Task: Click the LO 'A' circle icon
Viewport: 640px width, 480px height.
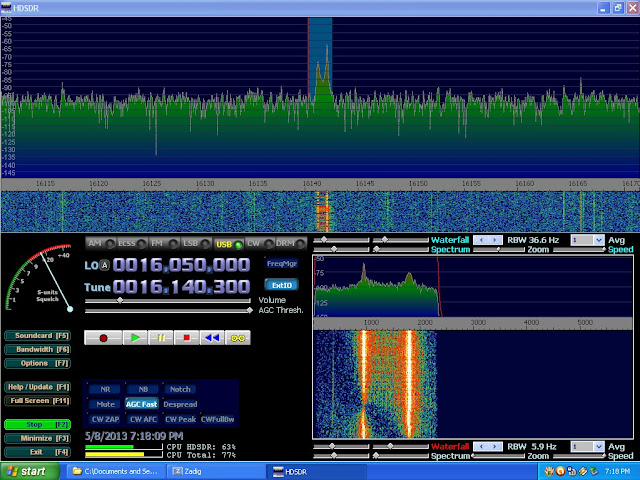Action: click(105, 265)
